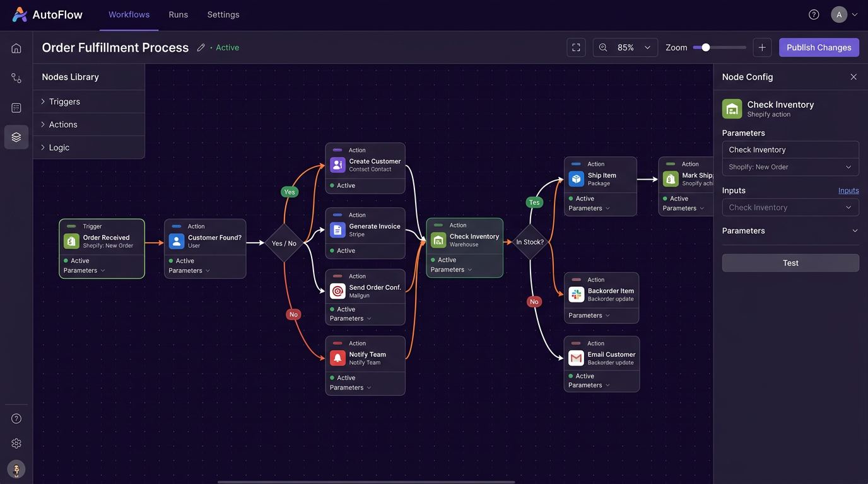Open the settings gear in left sidebar
This screenshot has height=484, width=868.
(16, 444)
